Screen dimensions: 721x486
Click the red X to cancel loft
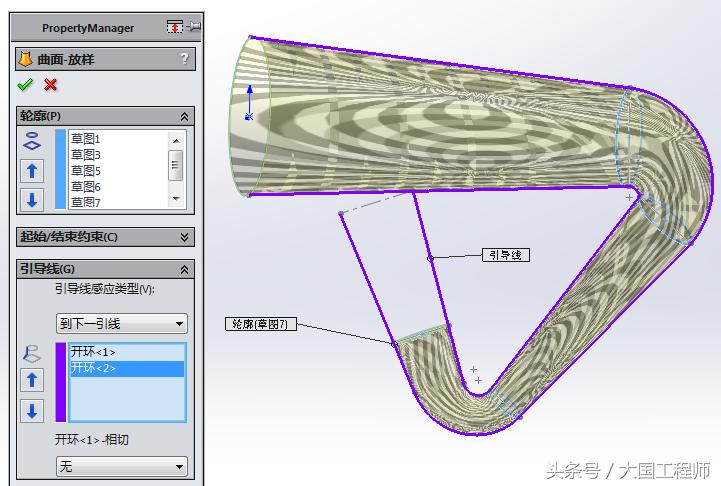pyautogui.click(x=51, y=85)
